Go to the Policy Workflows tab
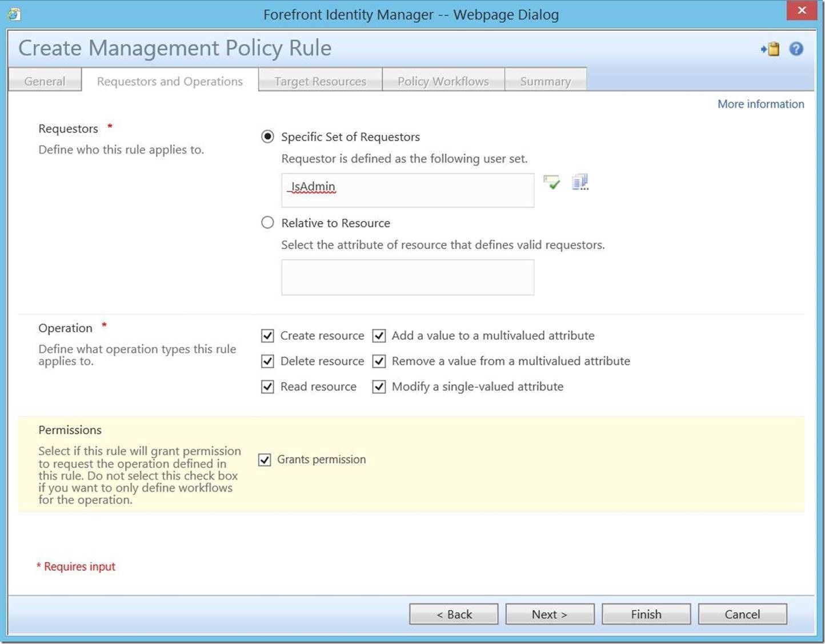Image resolution: width=825 pixels, height=644 pixels. 443,81
